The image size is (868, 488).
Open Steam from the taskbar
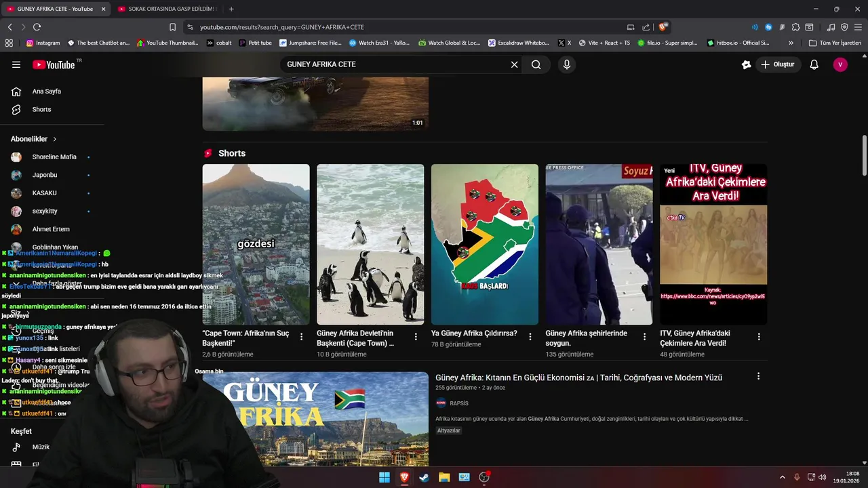424,477
